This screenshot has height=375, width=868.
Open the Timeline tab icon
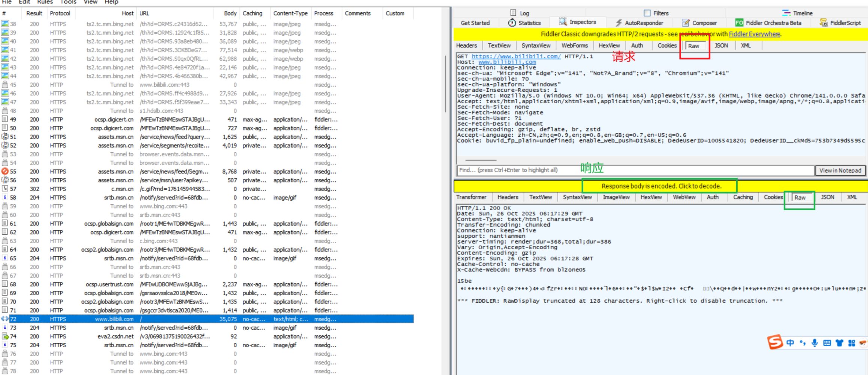(786, 13)
